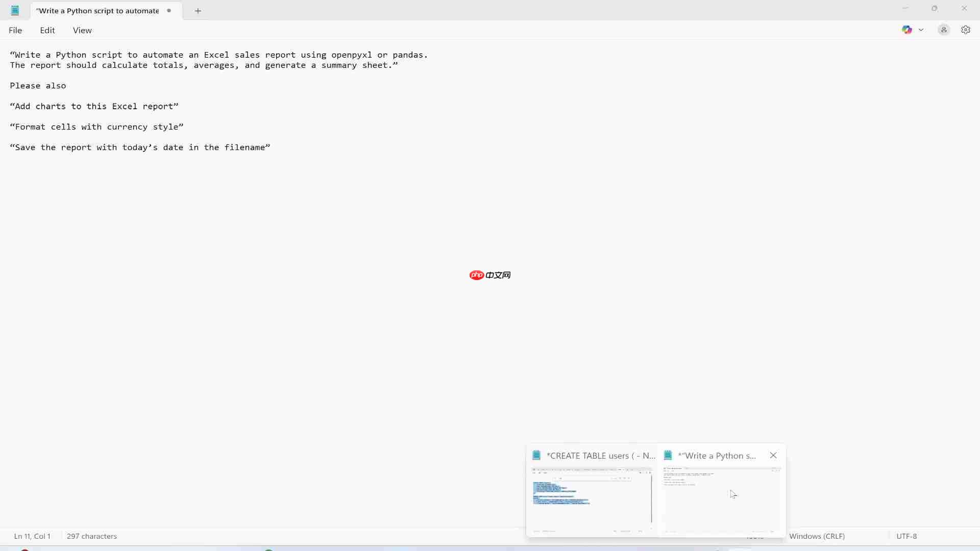Screen dimensions: 980x551
Task: Open the Windows (CRLF) line ending selector
Action: tap(817, 536)
